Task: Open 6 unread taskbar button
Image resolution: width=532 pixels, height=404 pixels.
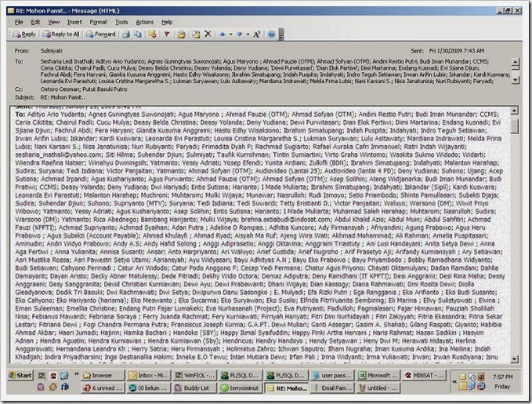Action: pos(103,388)
